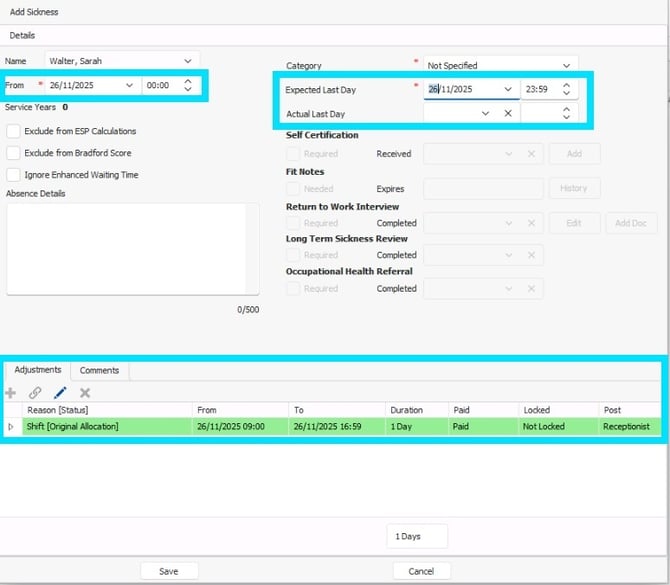The image size is (670, 585).
Task: Open the Category dropdown
Action: pos(567,65)
